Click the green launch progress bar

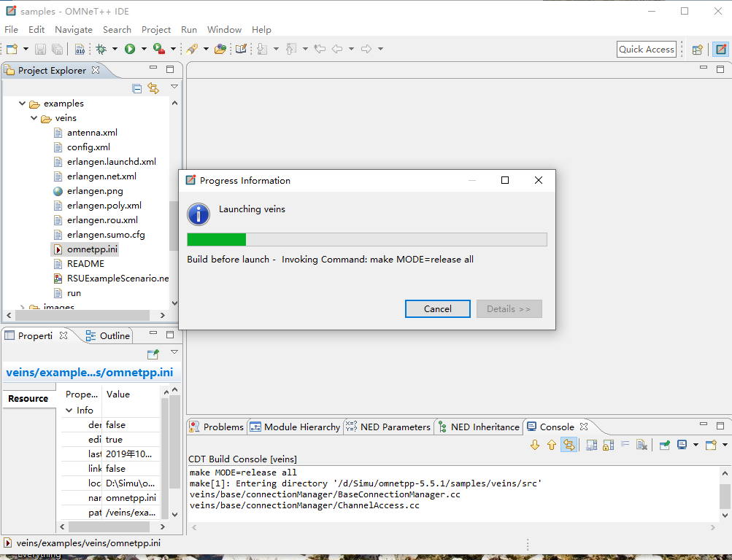point(366,240)
